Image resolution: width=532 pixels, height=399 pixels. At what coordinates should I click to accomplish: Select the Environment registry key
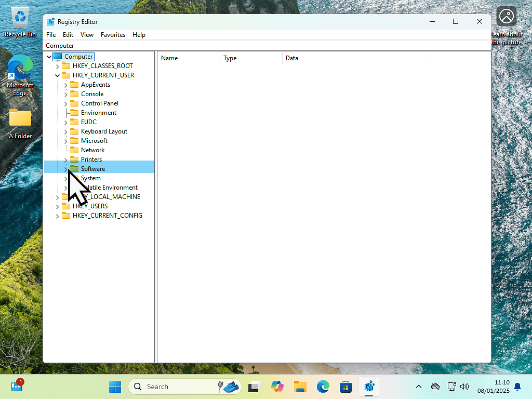98,113
